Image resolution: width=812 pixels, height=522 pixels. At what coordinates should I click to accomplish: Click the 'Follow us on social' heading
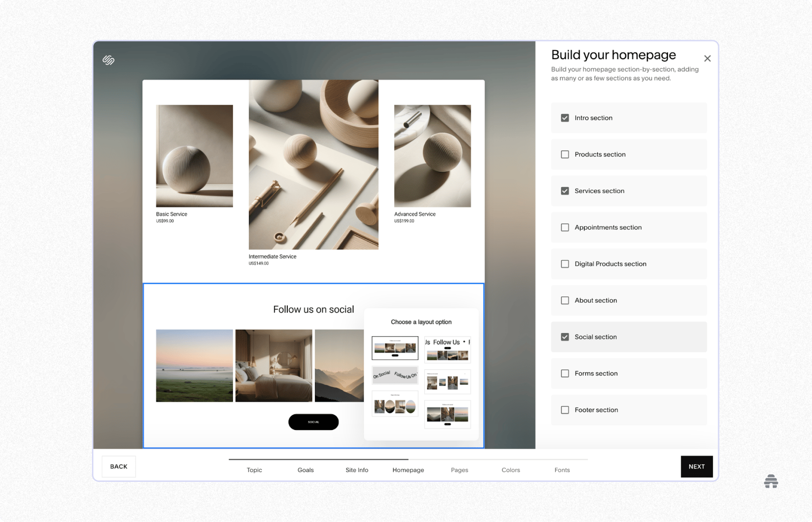pos(314,310)
